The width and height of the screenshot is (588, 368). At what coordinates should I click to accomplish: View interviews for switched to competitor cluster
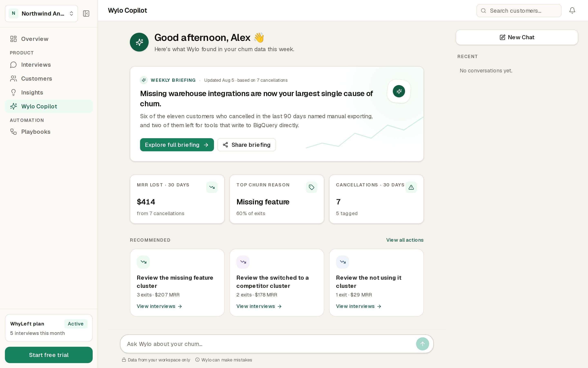click(259, 306)
